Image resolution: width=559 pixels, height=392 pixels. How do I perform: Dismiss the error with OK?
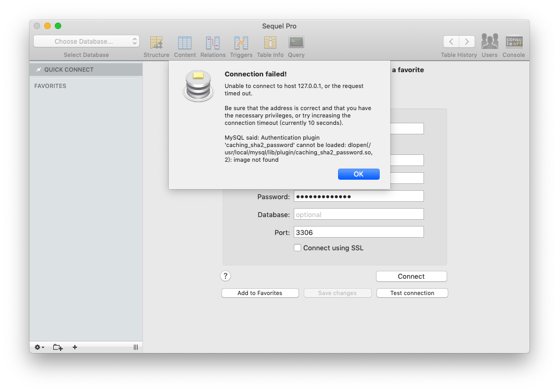[x=359, y=174]
